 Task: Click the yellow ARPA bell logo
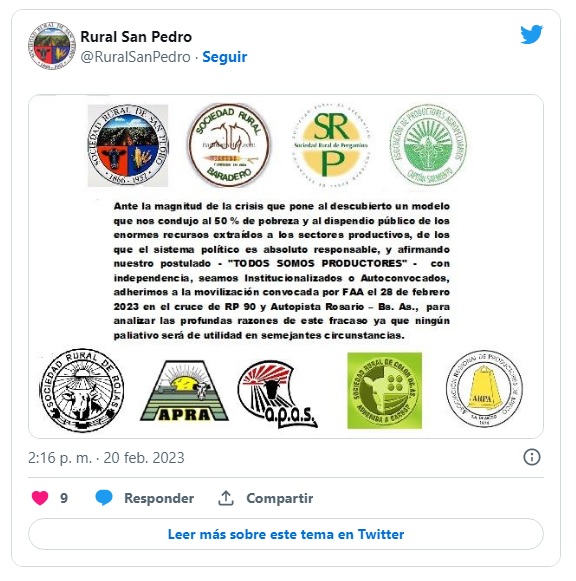485,389
